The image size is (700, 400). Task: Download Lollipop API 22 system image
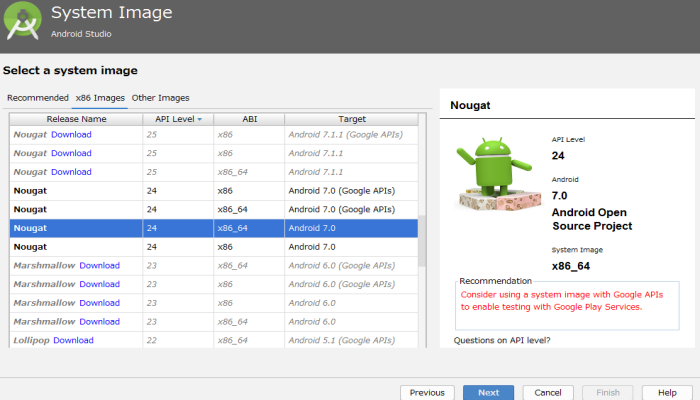coord(73,340)
